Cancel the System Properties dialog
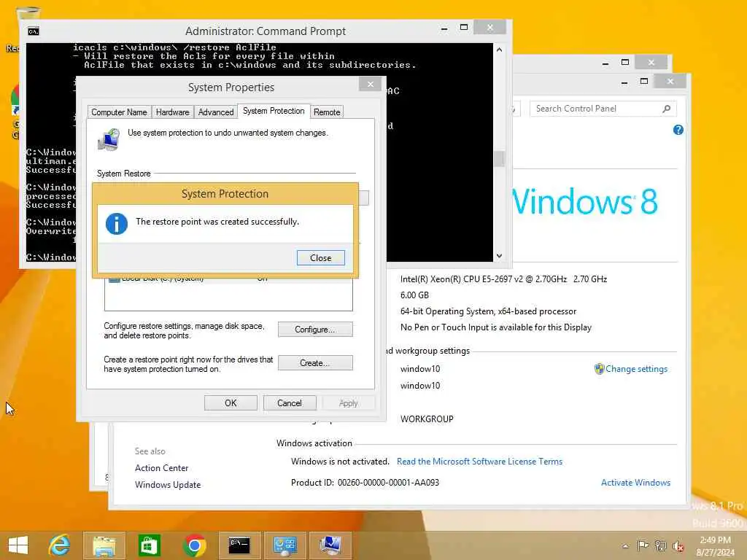Screen dimensions: 747x560 pos(290,402)
